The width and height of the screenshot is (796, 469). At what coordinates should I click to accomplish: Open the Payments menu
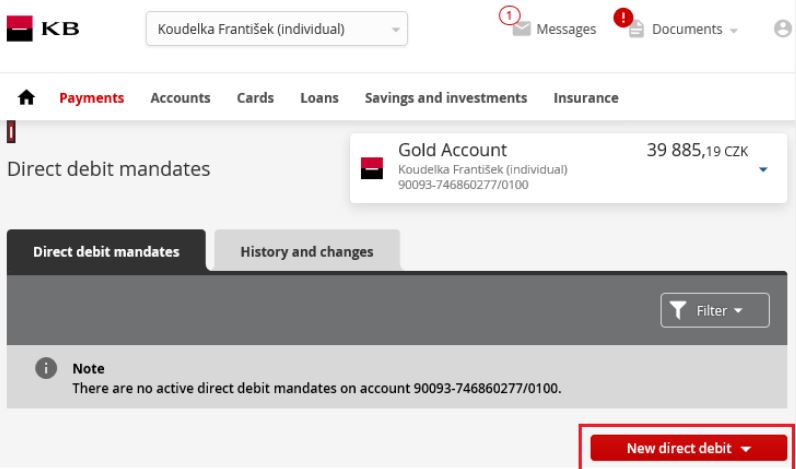pos(91,97)
